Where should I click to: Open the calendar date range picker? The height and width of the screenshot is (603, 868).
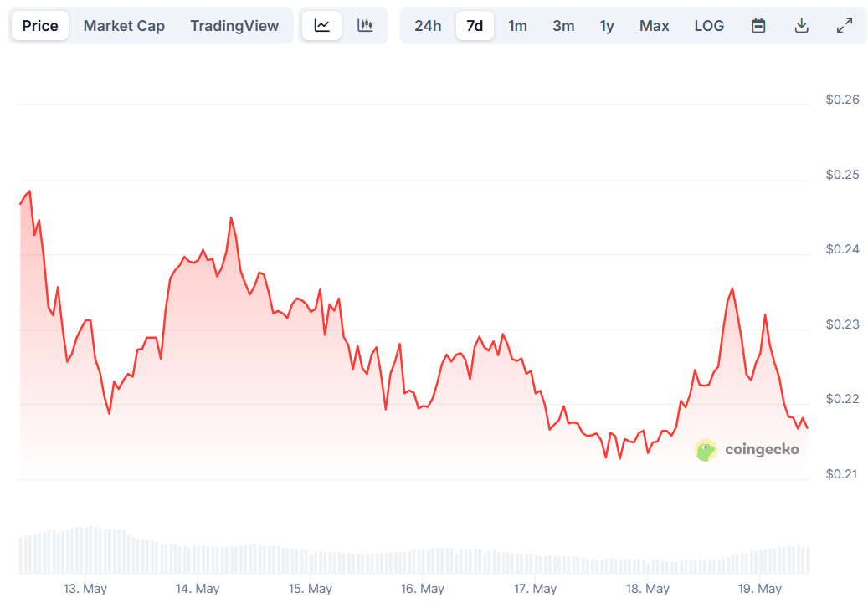[758, 25]
